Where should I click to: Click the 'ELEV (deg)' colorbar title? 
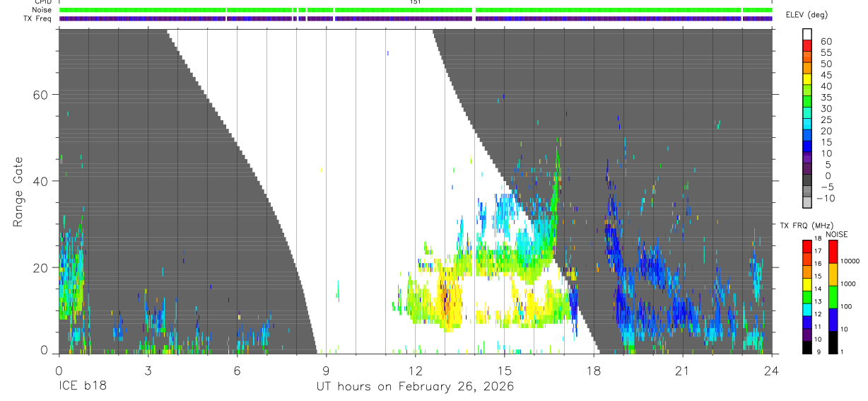(x=807, y=15)
